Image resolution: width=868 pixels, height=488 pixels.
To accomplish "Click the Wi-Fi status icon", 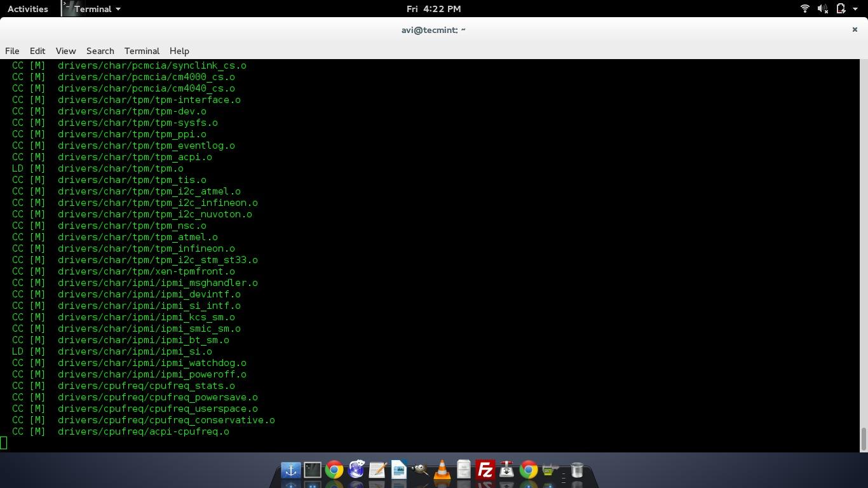I will [804, 9].
